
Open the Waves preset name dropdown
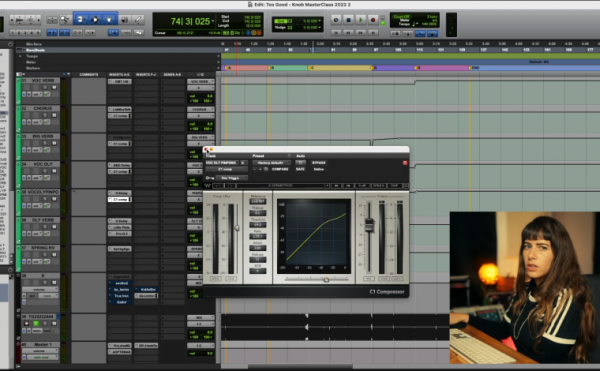pos(283,186)
